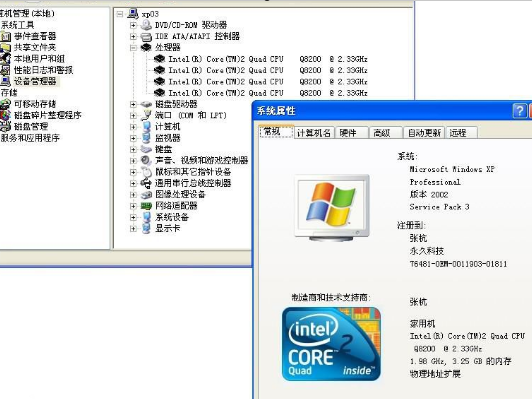Click the IDE ATA/ATAPI 控制器 icon
The height and width of the screenshot is (399, 532).
[146, 36]
